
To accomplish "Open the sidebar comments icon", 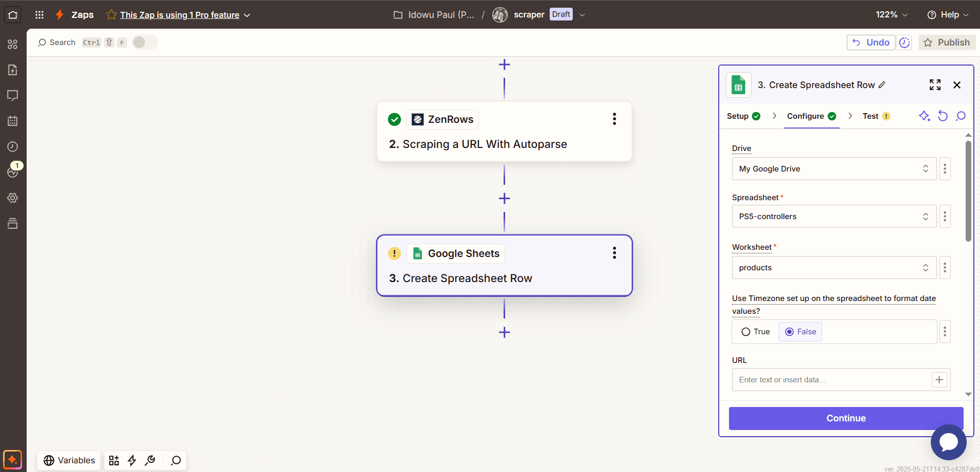I will click(13, 96).
